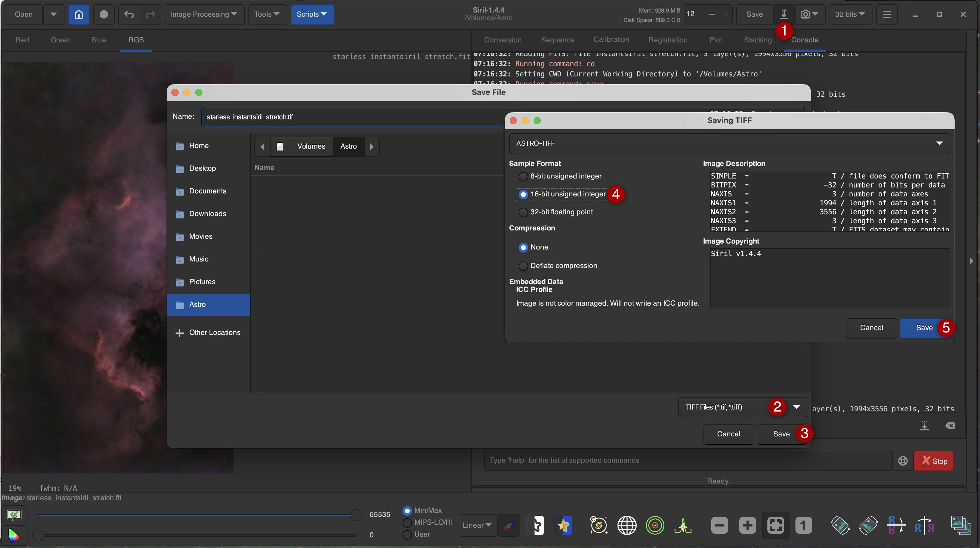Open the ASTRO-TIFF dropdown
This screenshot has height=548, width=980.
pyautogui.click(x=729, y=143)
